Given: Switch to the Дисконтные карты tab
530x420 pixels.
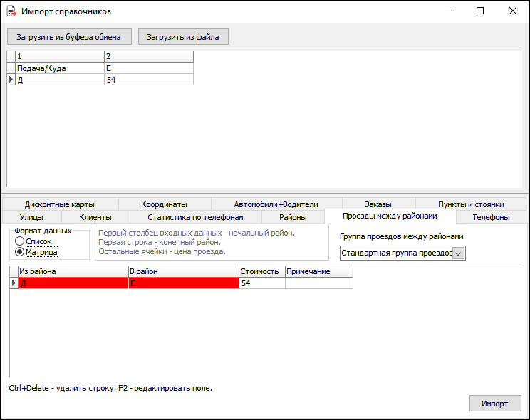Looking at the screenshot, I should click(x=59, y=204).
